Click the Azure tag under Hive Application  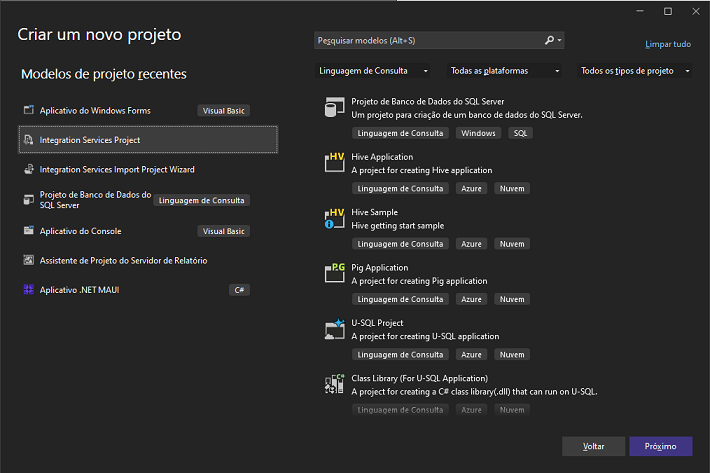pyautogui.click(x=471, y=188)
